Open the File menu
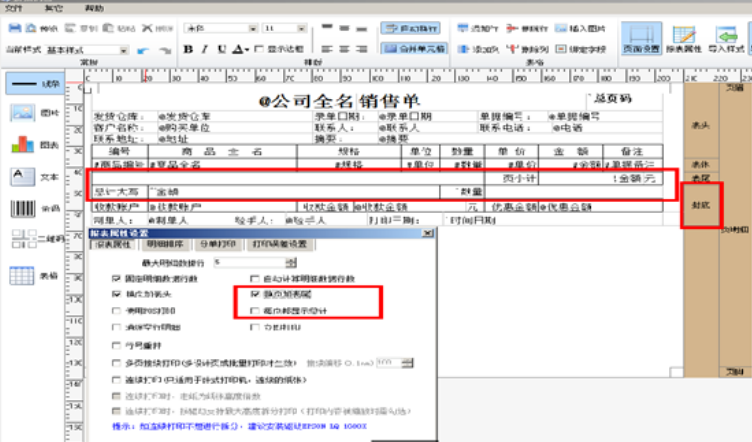 14,6
